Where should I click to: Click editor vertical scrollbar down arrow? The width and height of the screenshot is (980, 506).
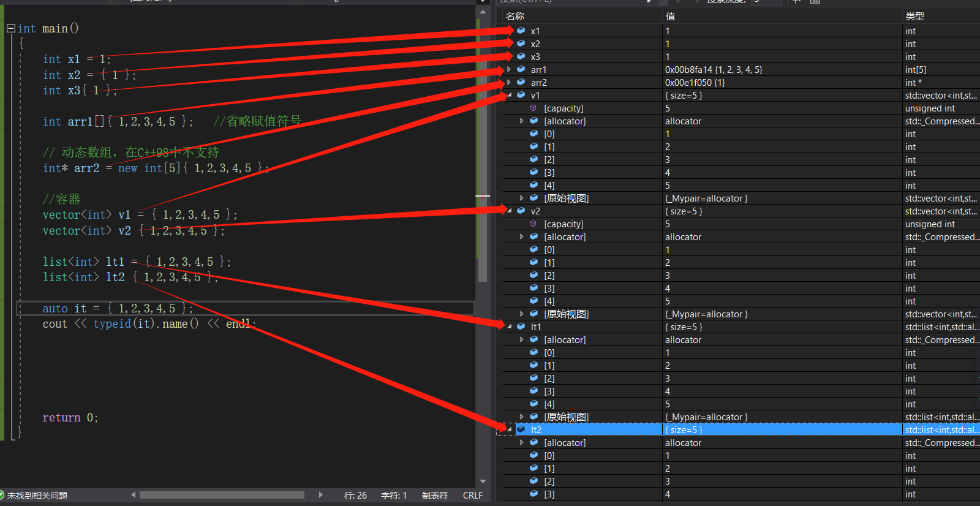tap(483, 481)
